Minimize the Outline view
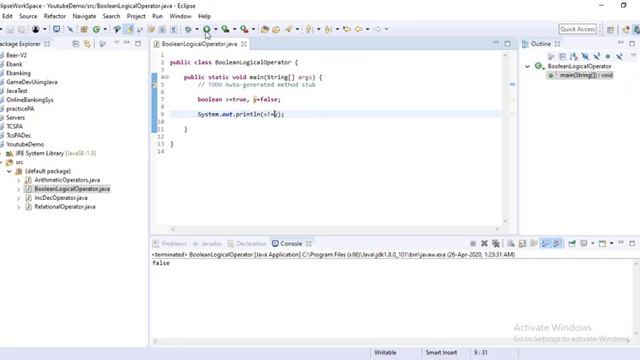The image size is (640, 360). pos(620,42)
